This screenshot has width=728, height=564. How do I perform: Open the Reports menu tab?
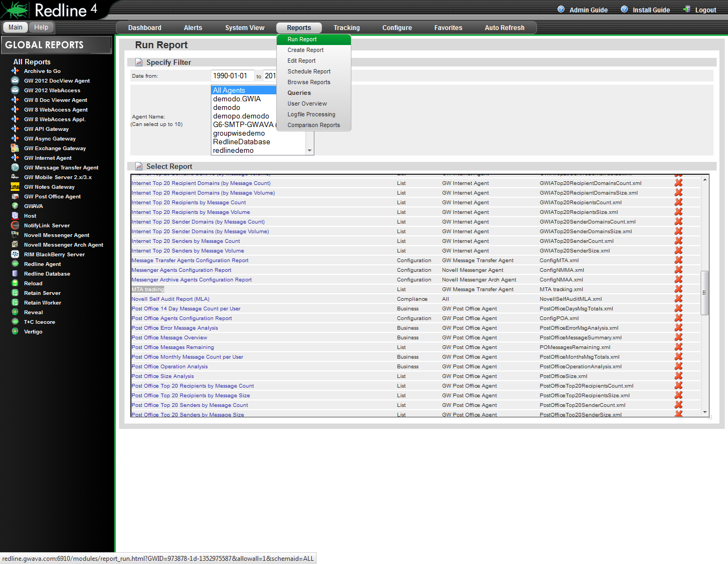tap(299, 28)
